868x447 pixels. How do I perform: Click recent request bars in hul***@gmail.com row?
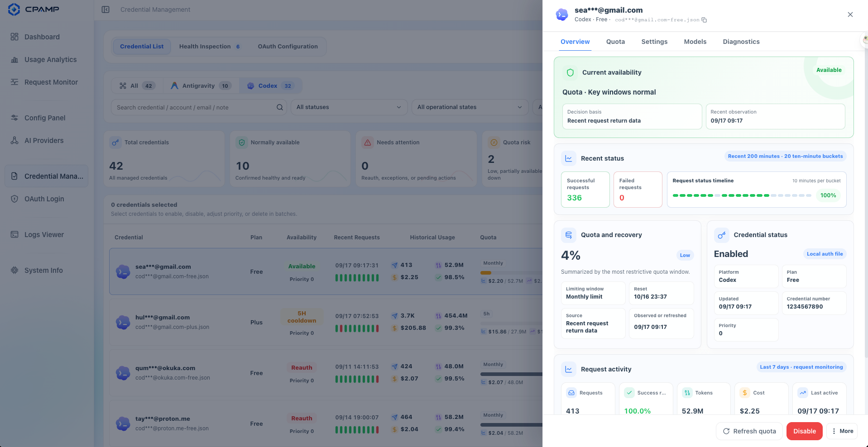click(x=357, y=328)
